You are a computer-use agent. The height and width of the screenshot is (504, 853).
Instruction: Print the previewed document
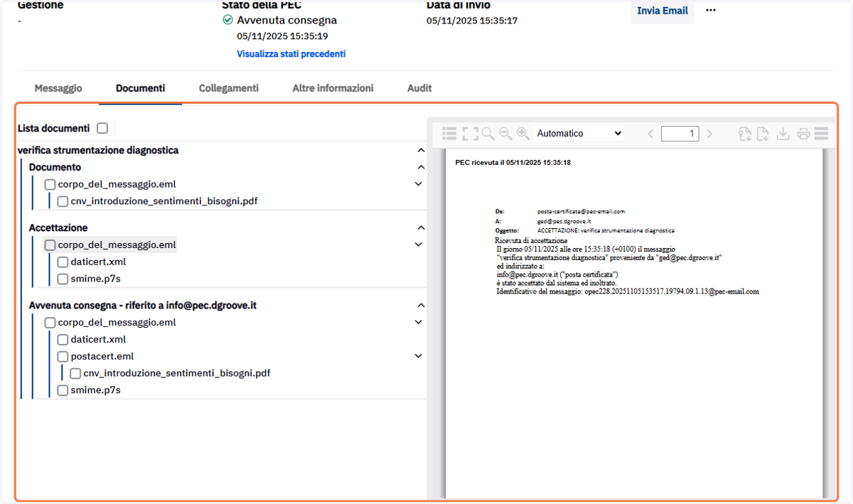(803, 134)
